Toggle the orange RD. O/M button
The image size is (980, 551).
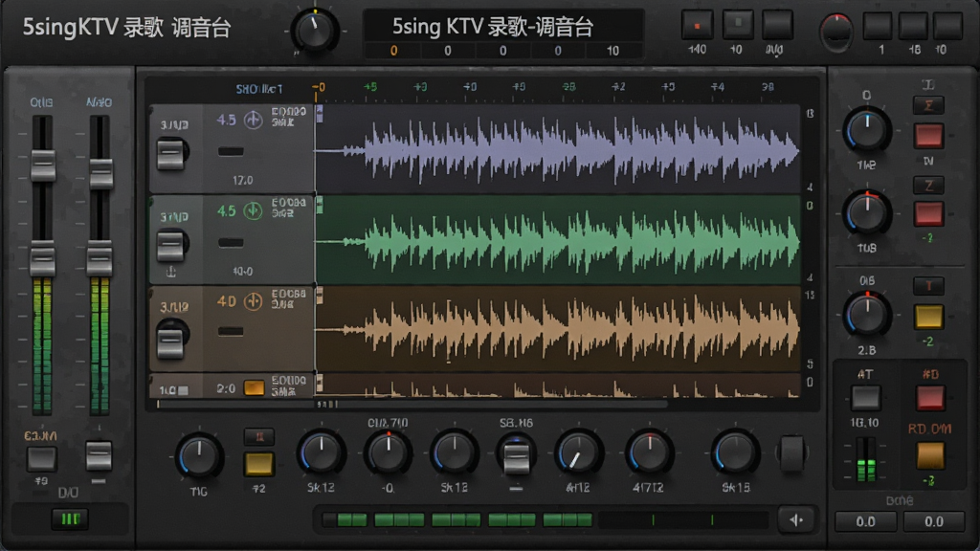pyautogui.click(x=930, y=455)
